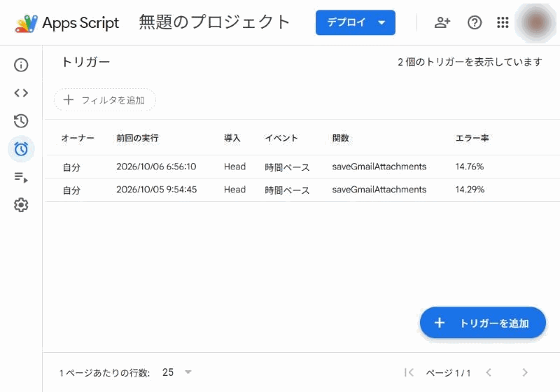Open the help question mark icon
This screenshot has height=392, width=560.
475,22
